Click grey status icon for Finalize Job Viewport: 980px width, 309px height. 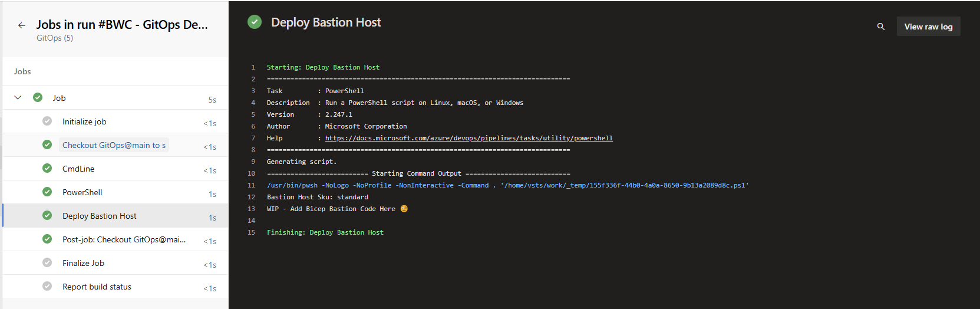coord(47,262)
